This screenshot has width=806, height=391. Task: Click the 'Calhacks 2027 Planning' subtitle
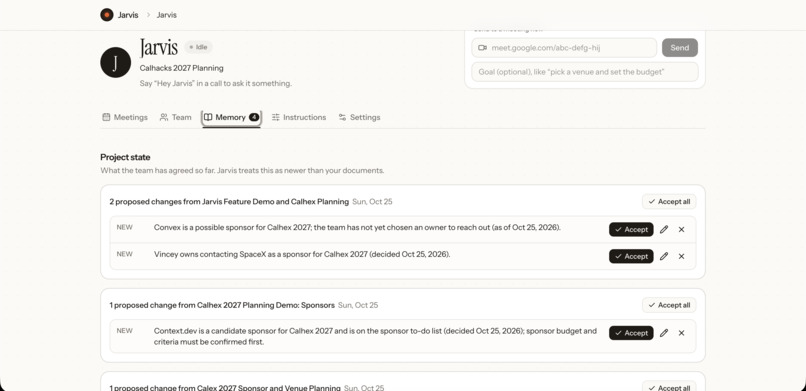181,68
